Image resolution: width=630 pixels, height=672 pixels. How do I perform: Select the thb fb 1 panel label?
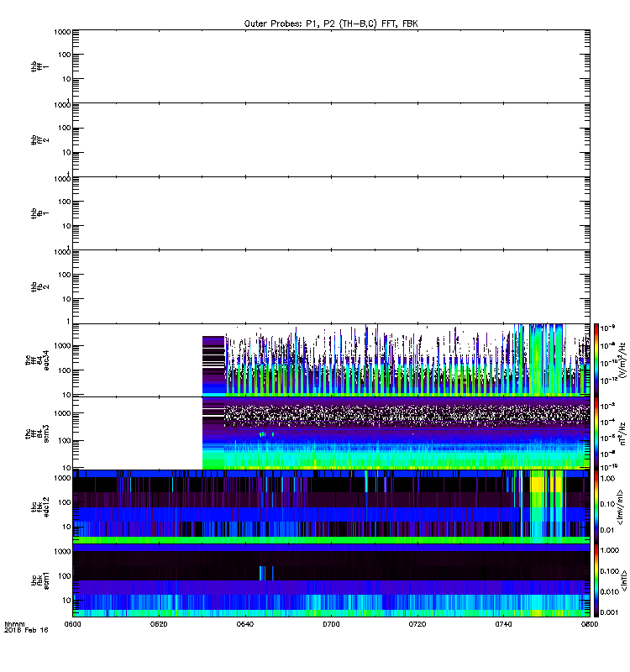click(39, 213)
